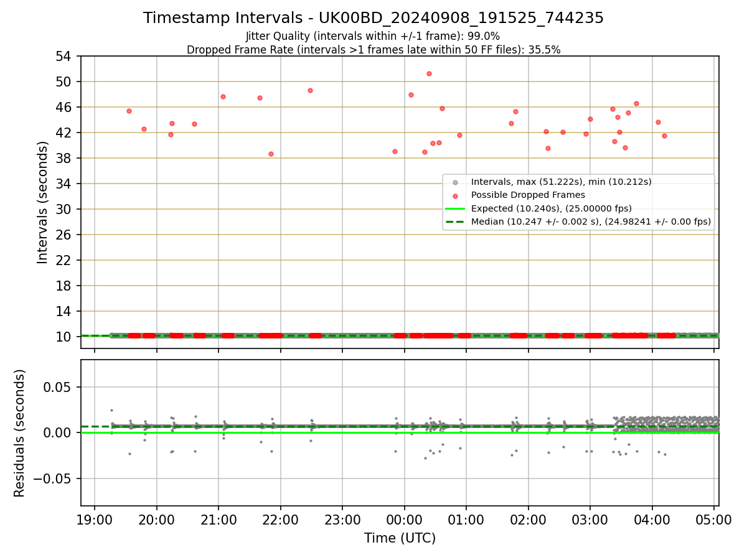Click the 'Time (UTC)' x-axis label
The image size is (747, 560).
tap(400, 538)
